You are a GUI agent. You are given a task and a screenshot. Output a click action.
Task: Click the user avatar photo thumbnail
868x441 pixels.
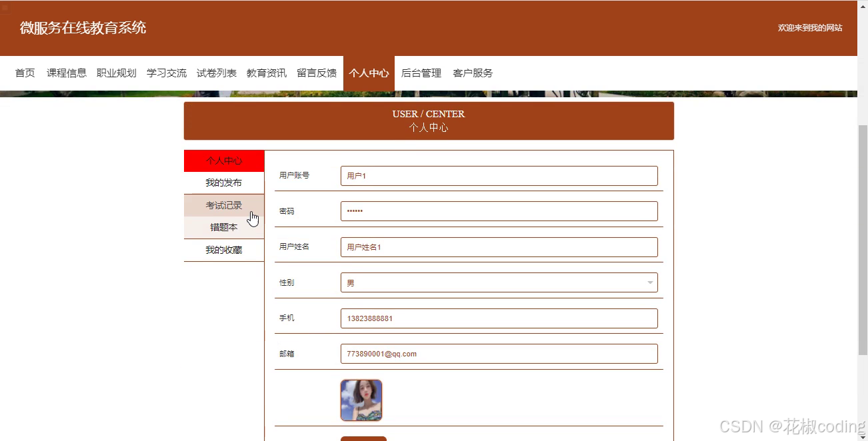361,400
